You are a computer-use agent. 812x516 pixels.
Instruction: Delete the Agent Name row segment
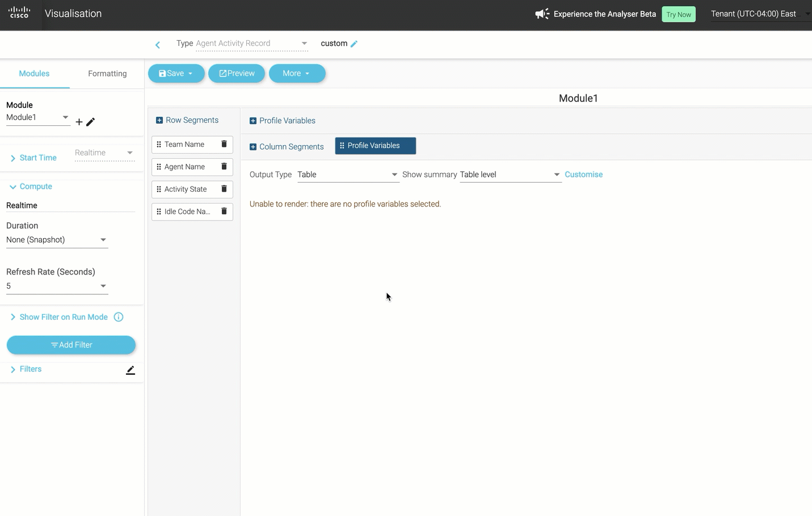(x=224, y=167)
